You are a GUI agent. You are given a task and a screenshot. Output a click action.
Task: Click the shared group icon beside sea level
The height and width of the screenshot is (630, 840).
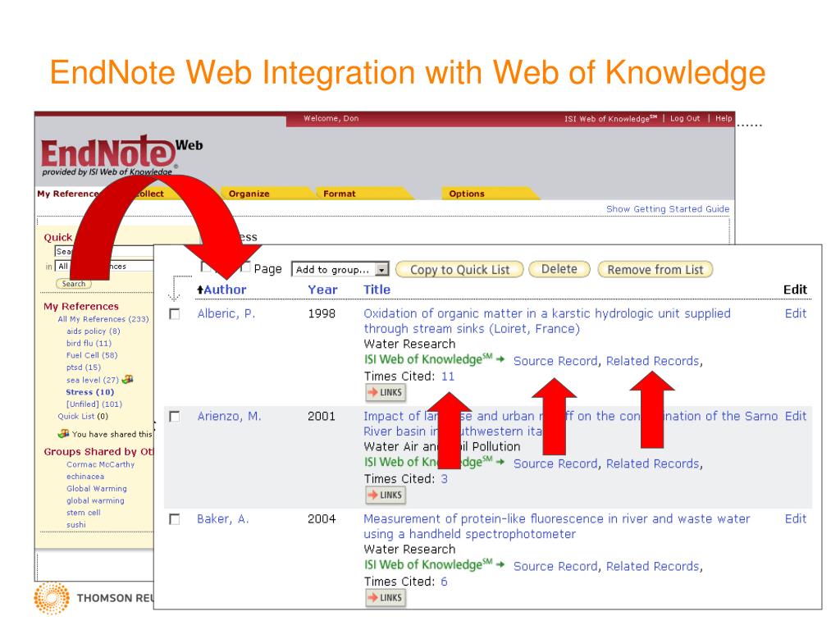point(127,379)
